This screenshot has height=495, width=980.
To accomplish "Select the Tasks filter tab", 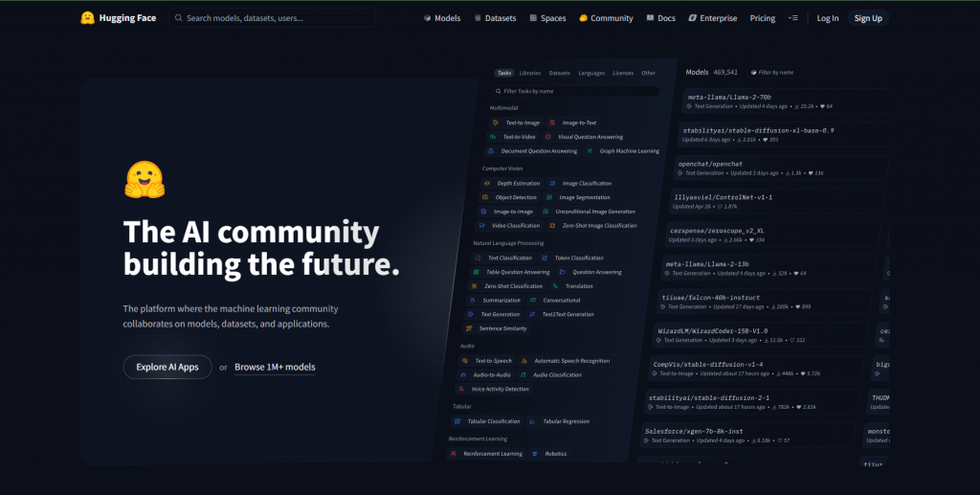I will tap(504, 73).
